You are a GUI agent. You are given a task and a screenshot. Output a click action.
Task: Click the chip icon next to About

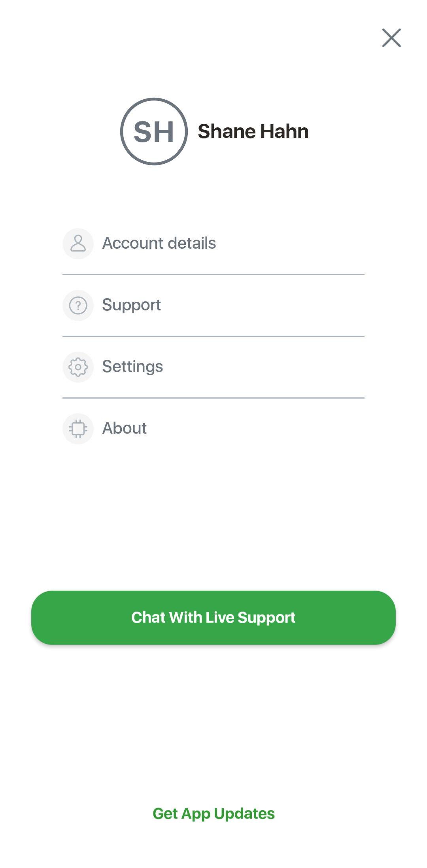pos(78,429)
